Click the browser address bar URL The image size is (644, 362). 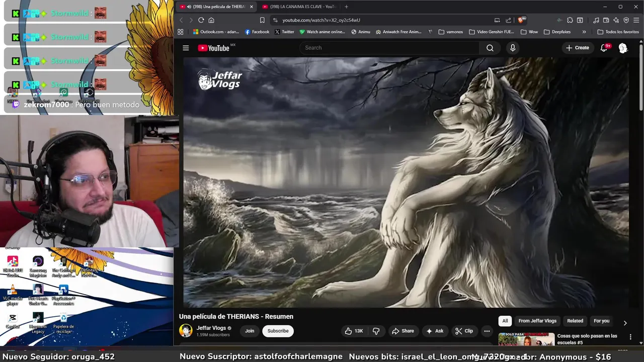click(321, 20)
